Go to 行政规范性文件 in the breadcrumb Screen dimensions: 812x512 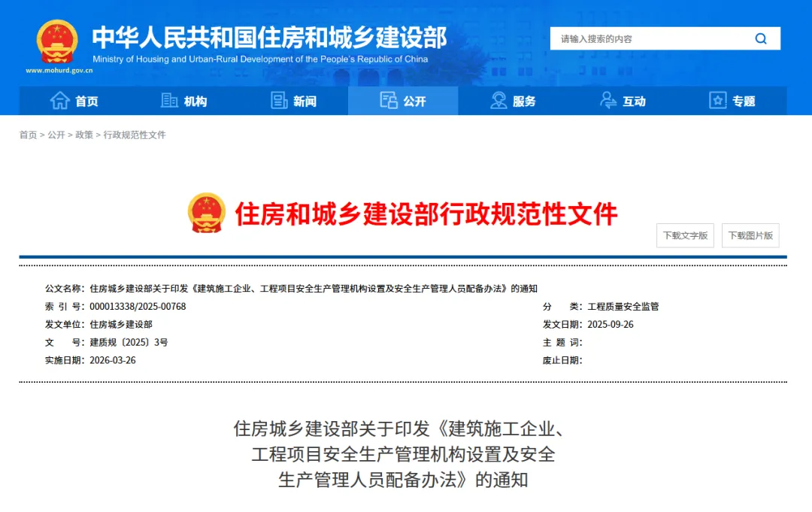tap(134, 135)
